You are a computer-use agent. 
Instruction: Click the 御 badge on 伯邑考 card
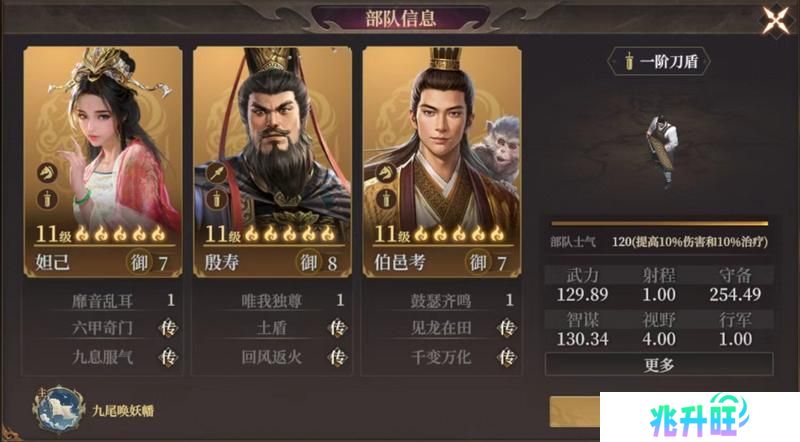pyautogui.click(x=478, y=263)
